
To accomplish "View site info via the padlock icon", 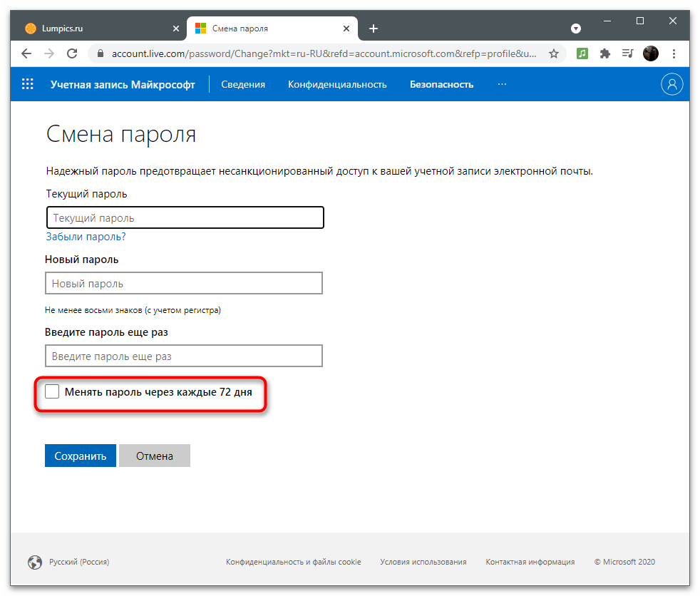I will (x=101, y=53).
